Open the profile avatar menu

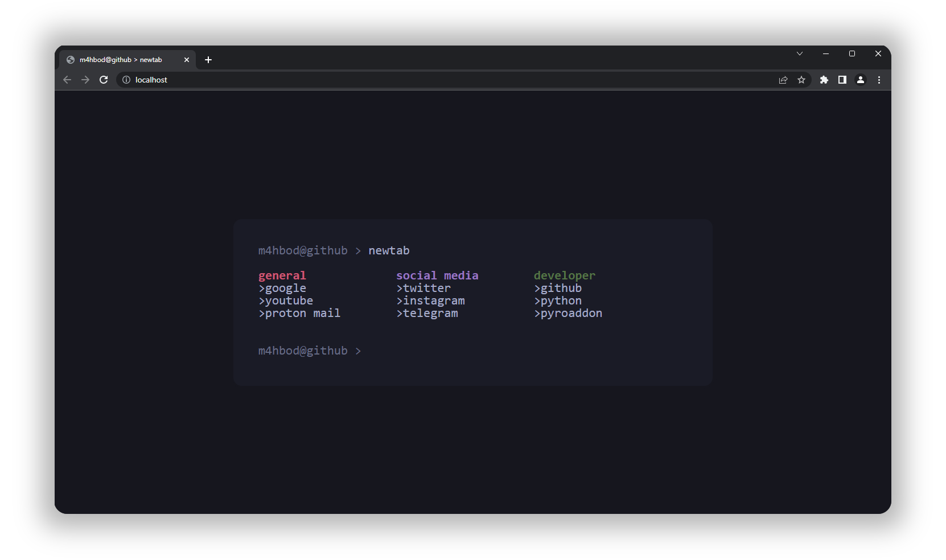pos(861,80)
